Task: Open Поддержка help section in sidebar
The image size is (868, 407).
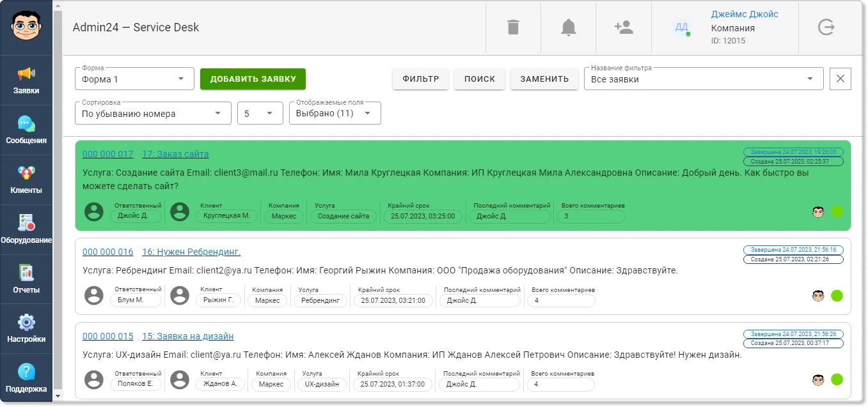Action: (26, 379)
